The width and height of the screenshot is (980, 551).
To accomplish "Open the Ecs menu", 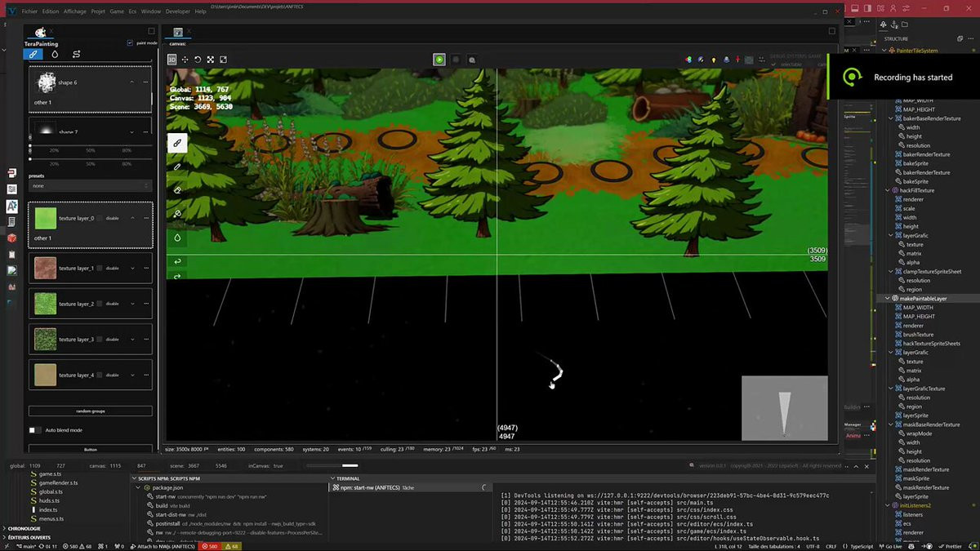I will coord(132,11).
